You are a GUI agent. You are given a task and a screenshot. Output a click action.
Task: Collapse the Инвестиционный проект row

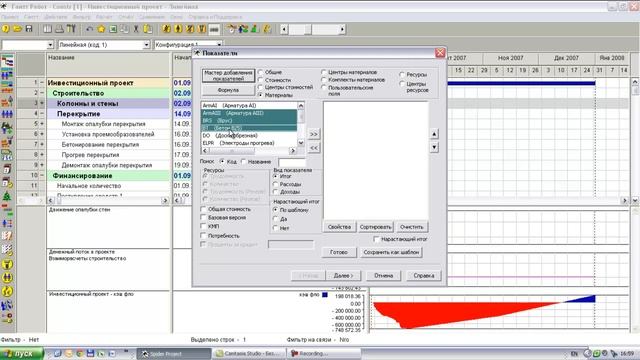tap(42, 83)
